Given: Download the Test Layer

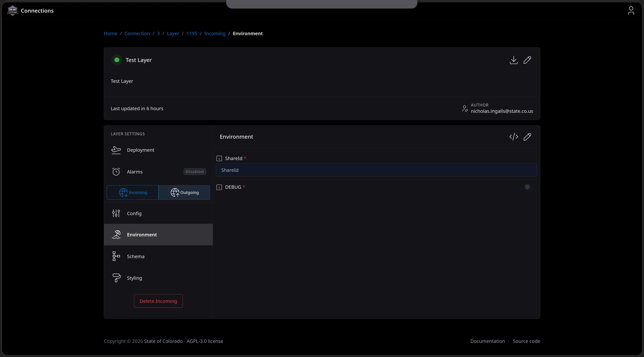Looking at the screenshot, I should pyautogui.click(x=514, y=60).
